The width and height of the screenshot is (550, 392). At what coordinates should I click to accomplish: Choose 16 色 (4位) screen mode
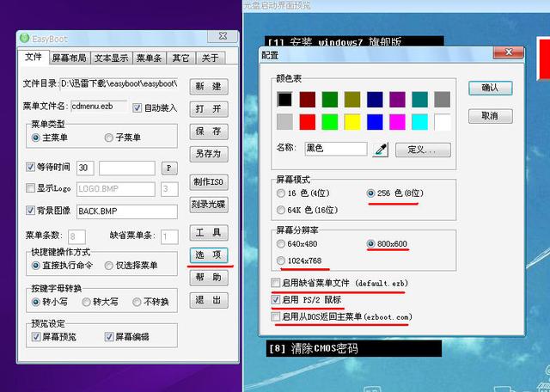pos(281,193)
